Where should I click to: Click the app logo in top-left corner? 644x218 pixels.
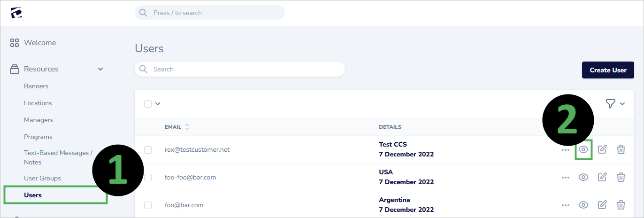click(x=16, y=13)
